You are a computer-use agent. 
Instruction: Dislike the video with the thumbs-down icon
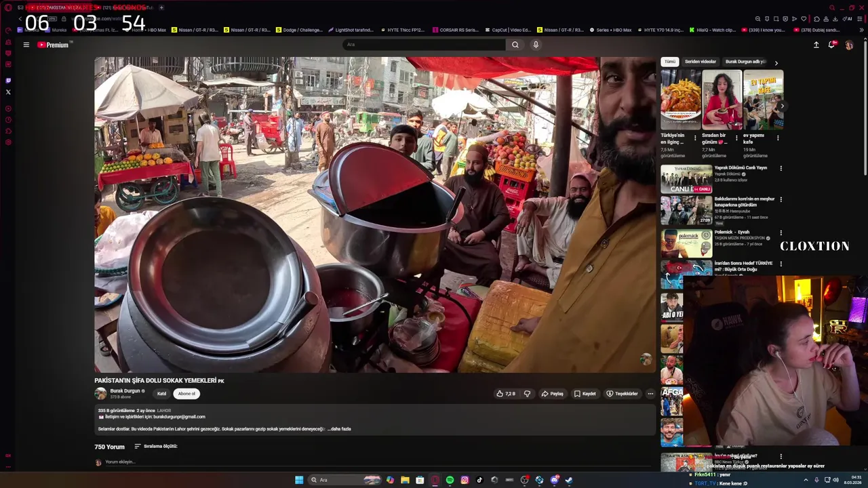point(527,394)
